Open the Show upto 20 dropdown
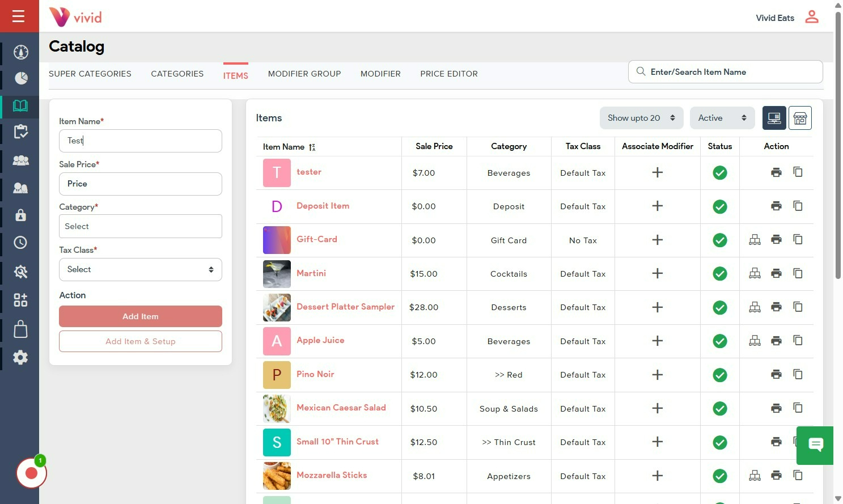Image resolution: width=843 pixels, height=504 pixels. pos(641,118)
